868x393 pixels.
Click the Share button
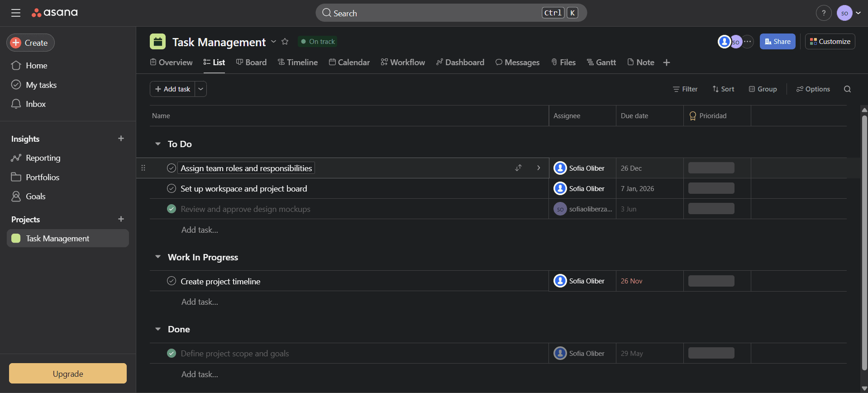point(777,42)
